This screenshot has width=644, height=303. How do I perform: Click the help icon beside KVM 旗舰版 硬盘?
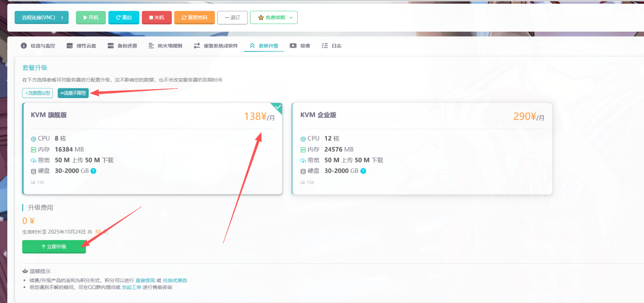[93, 171]
